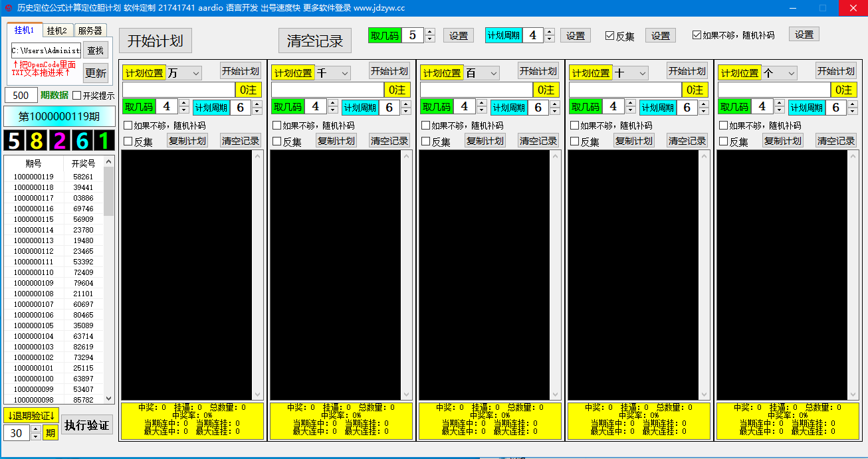Click the green digit 1 tile

coord(103,140)
